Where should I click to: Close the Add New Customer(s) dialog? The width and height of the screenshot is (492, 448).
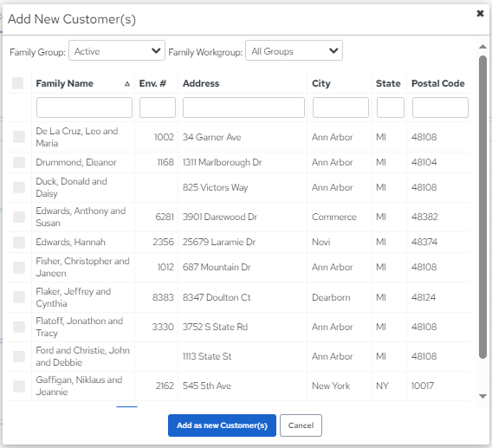(x=480, y=14)
